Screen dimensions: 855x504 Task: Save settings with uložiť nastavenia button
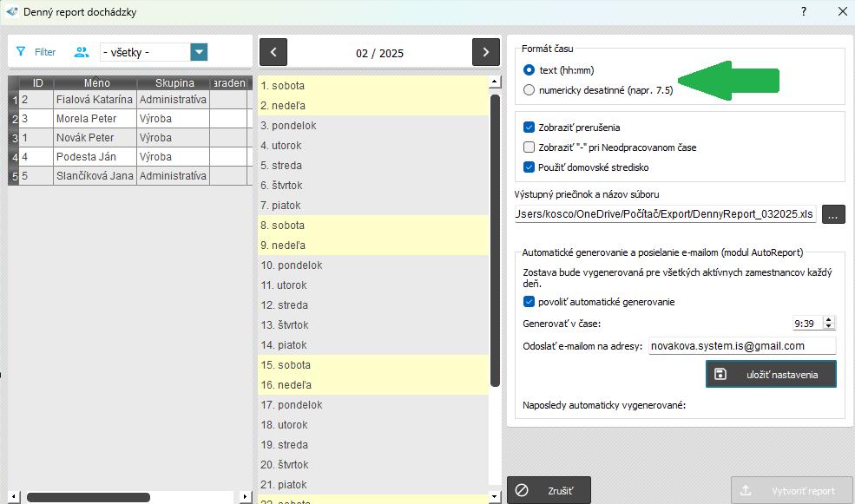pos(771,374)
